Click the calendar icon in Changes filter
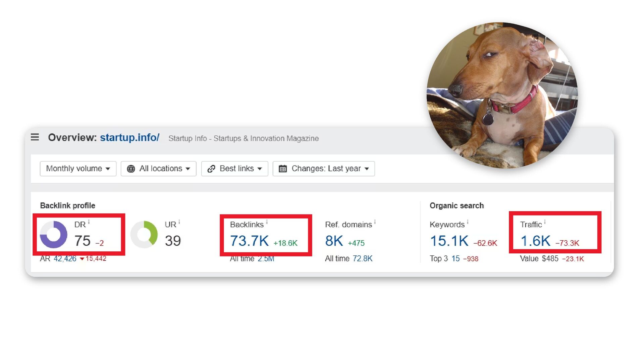 [x=283, y=169]
